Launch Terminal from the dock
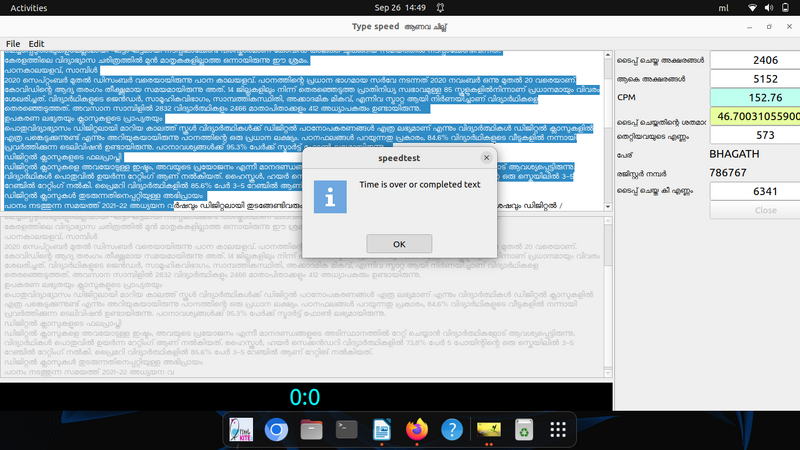This screenshot has height=450, width=800. [346, 430]
